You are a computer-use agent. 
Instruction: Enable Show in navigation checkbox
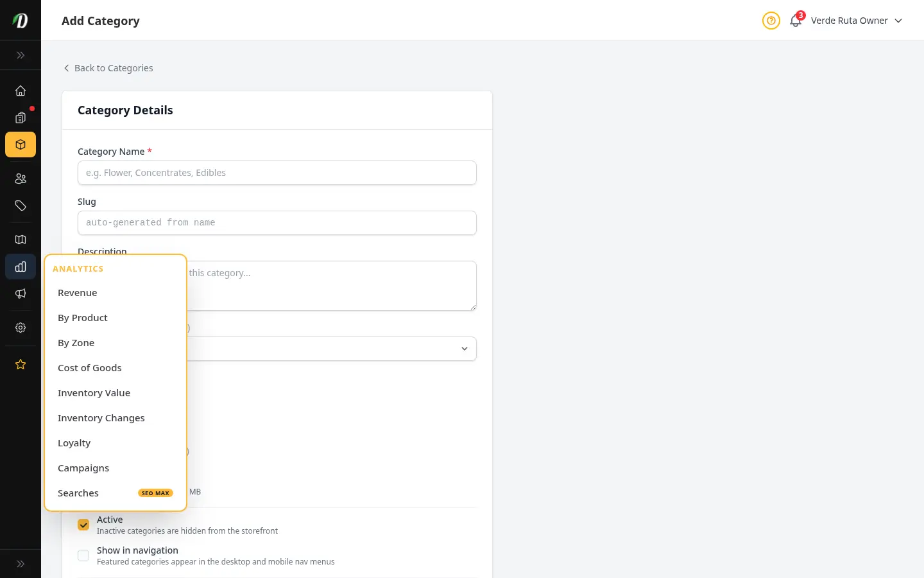pyautogui.click(x=83, y=556)
